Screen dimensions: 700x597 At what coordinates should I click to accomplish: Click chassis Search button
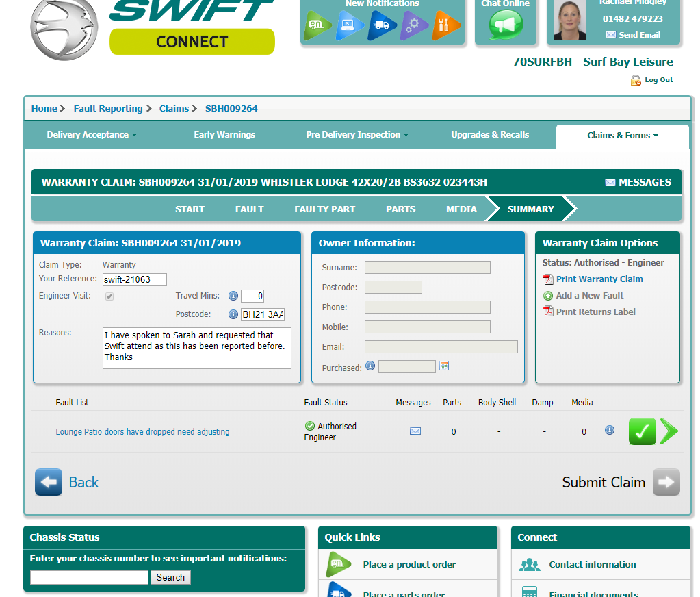point(170,577)
